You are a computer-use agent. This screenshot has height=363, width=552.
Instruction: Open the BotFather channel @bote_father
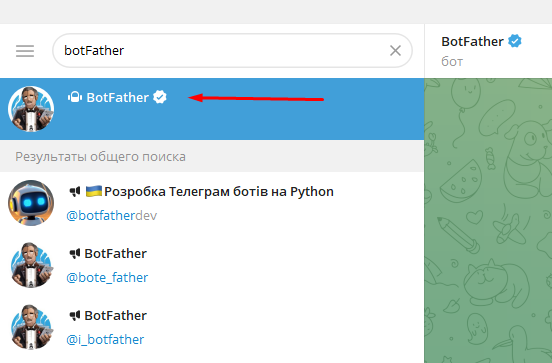212,265
